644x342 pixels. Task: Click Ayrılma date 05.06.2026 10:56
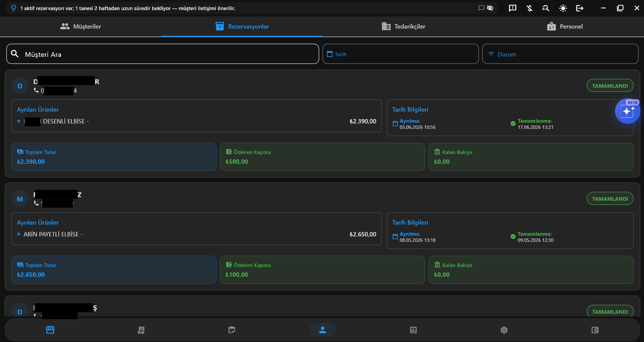click(x=418, y=127)
